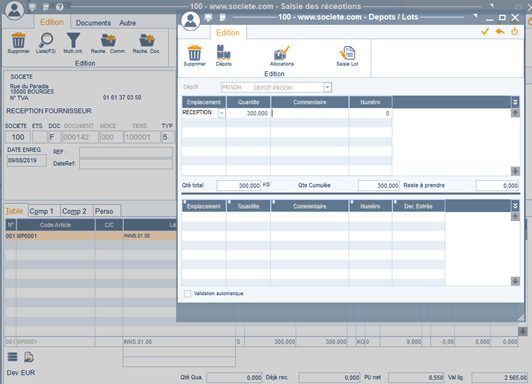Open the Dépots tool in Depots / Lots window
Image resolution: width=532 pixels, height=384 pixels.
[x=223, y=53]
